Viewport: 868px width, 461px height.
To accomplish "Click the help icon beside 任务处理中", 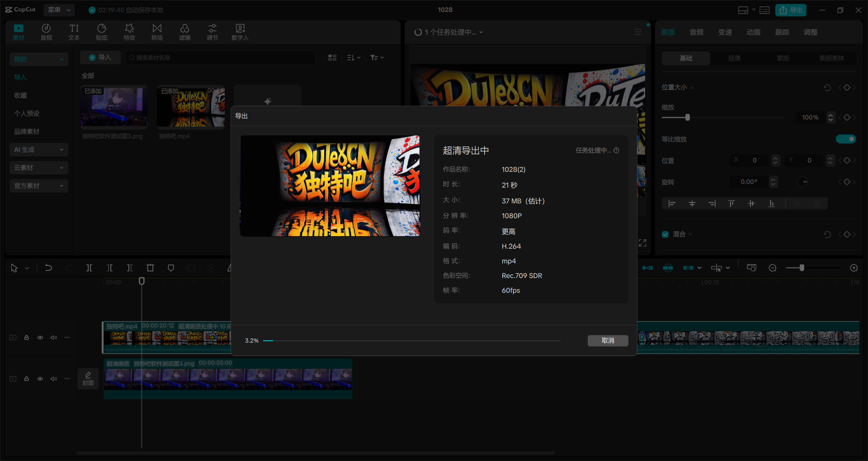I will coord(617,151).
